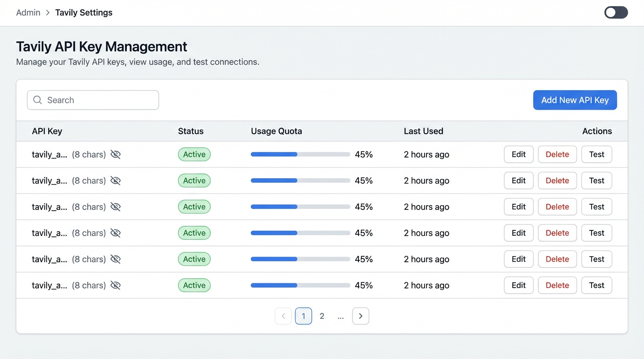Viewport: 644px width, 359px height.
Task: Delete the third row's API key
Action: (x=557, y=207)
